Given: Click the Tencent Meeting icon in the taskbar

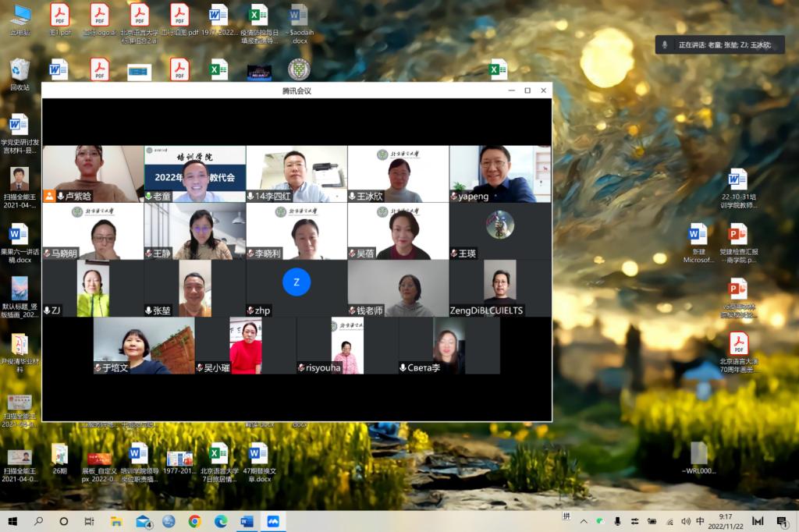Looking at the screenshot, I should pyautogui.click(x=273, y=521).
